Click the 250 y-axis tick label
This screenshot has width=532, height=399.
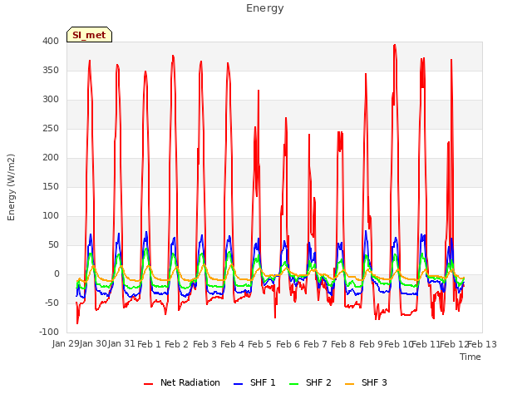pyautogui.click(x=51, y=129)
